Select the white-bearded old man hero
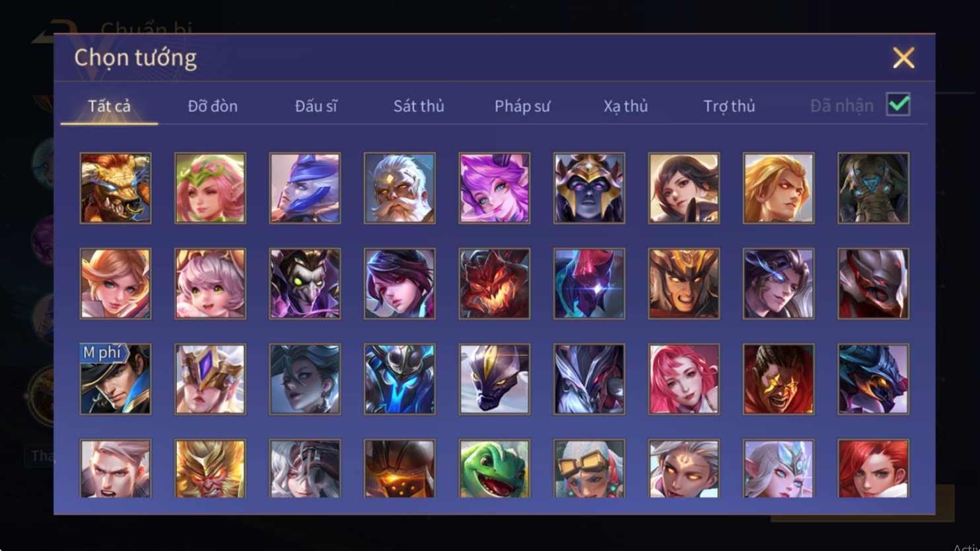The image size is (980, 551). tap(400, 188)
